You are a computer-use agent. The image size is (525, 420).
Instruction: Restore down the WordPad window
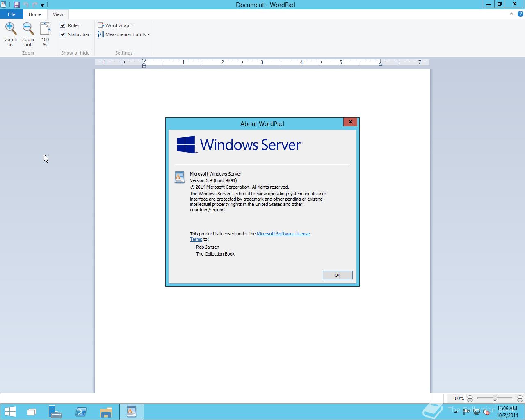click(x=500, y=5)
